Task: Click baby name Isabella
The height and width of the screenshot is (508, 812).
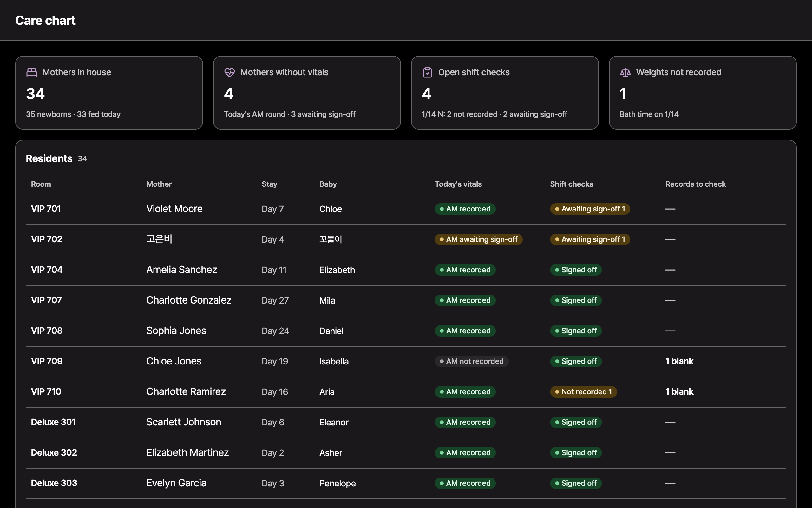Action: point(334,362)
